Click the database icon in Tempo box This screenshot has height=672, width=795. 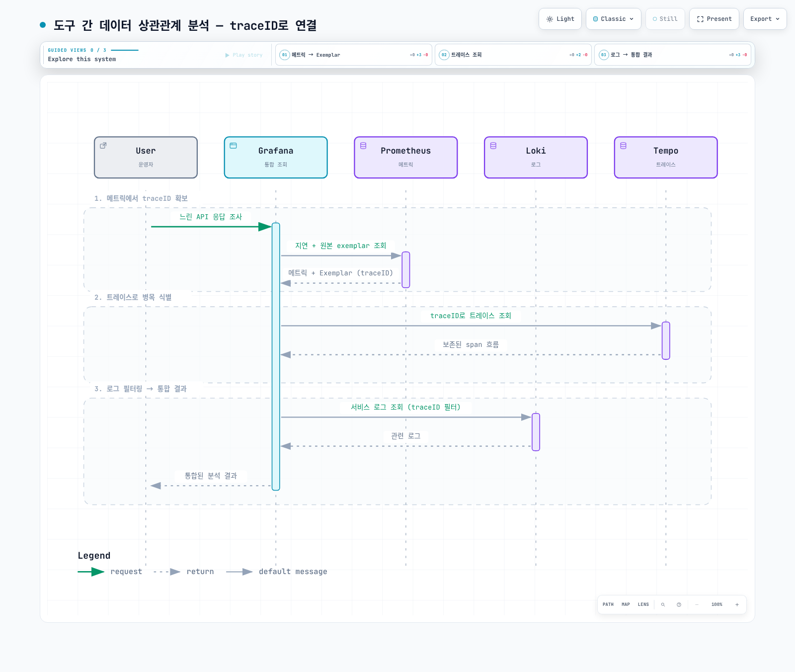[x=623, y=146]
